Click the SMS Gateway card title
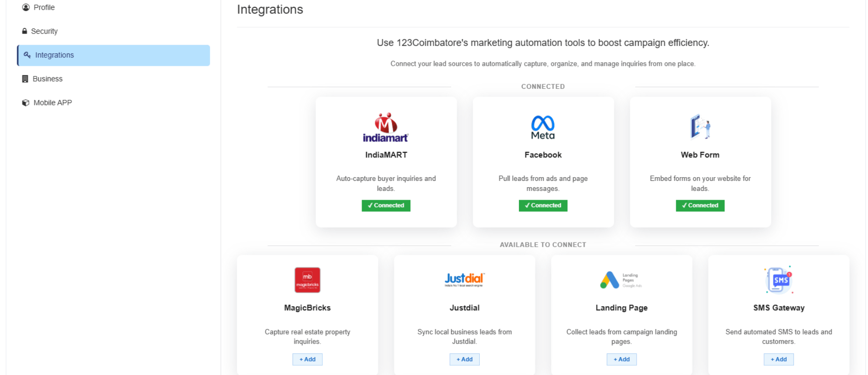This screenshot has height=375, width=868. (779, 308)
